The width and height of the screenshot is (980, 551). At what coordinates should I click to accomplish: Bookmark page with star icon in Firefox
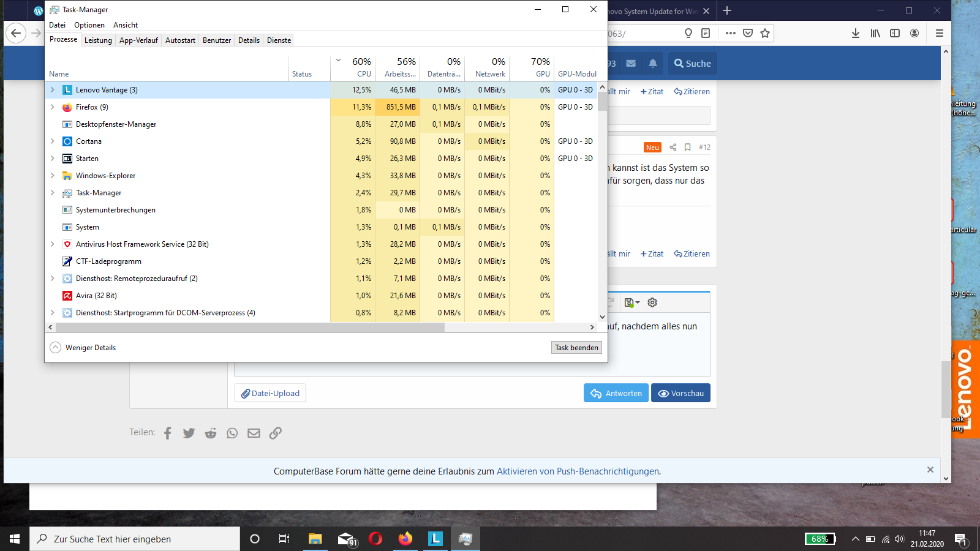click(x=765, y=33)
